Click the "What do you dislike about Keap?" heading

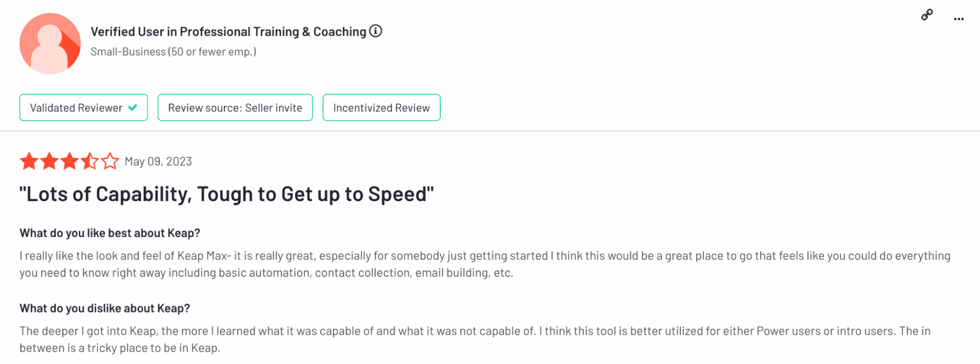point(105,308)
